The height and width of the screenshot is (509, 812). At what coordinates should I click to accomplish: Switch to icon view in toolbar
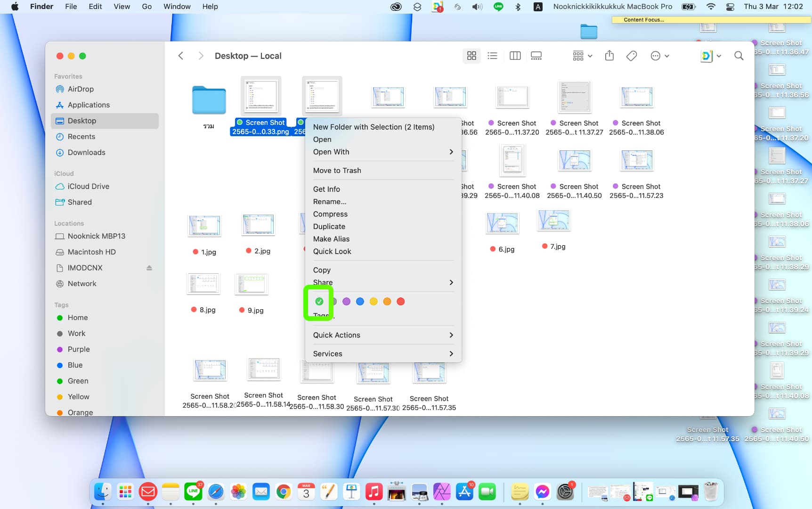(471, 56)
